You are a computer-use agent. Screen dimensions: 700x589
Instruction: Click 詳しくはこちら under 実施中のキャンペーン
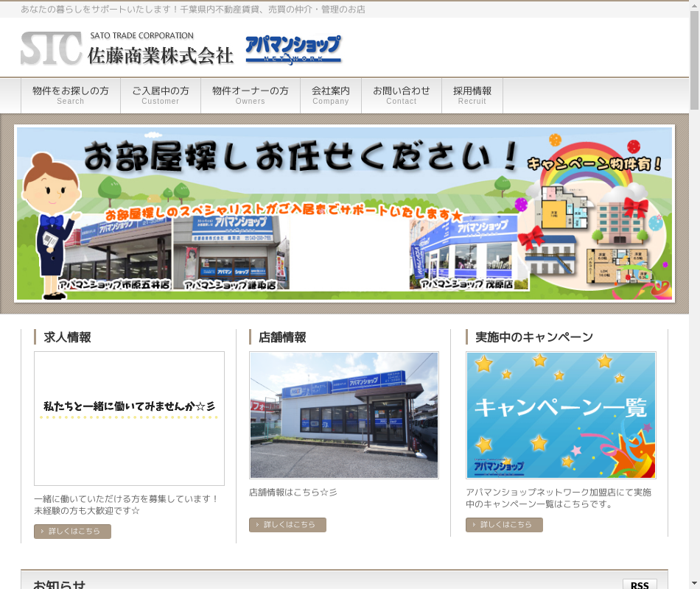[x=504, y=525]
